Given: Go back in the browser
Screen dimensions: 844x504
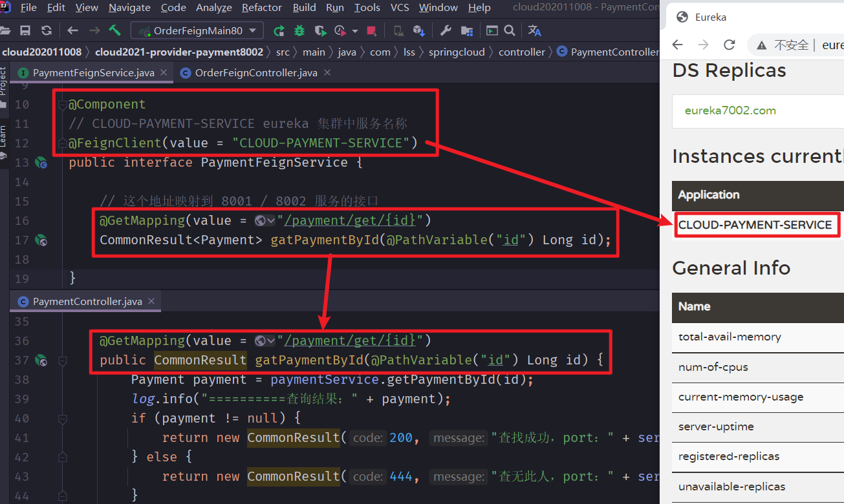Looking at the screenshot, I should coord(678,45).
